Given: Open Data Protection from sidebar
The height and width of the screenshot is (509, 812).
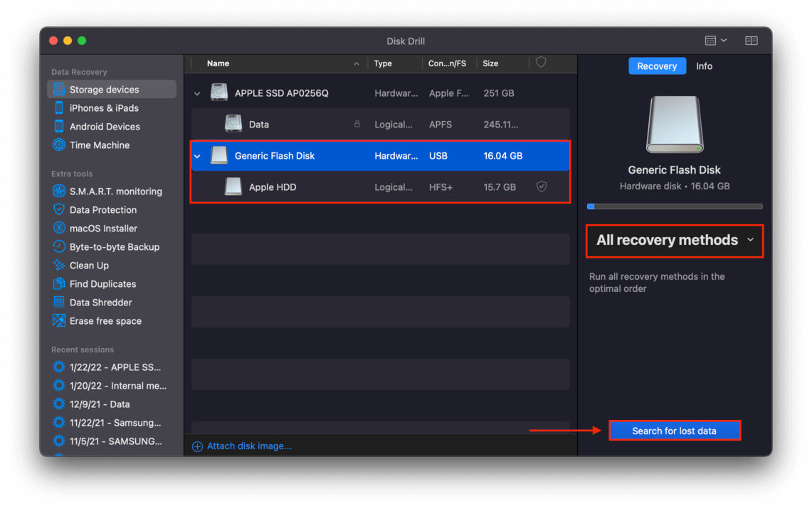Looking at the screenshot, I should tap(95, 210).
